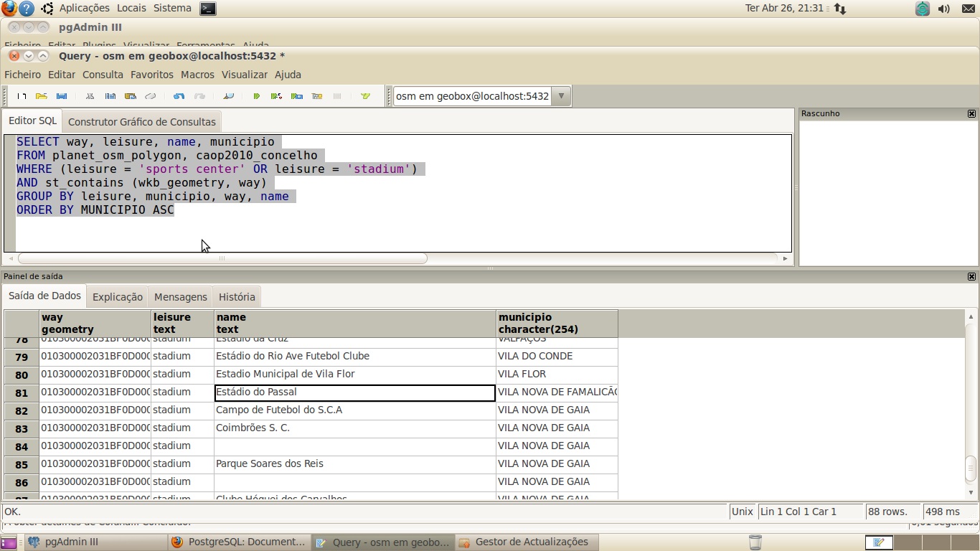Screen dimensions: 980x551
Task: Switch to PostgreSQL Document taskbar window
Action: point(240,542)
